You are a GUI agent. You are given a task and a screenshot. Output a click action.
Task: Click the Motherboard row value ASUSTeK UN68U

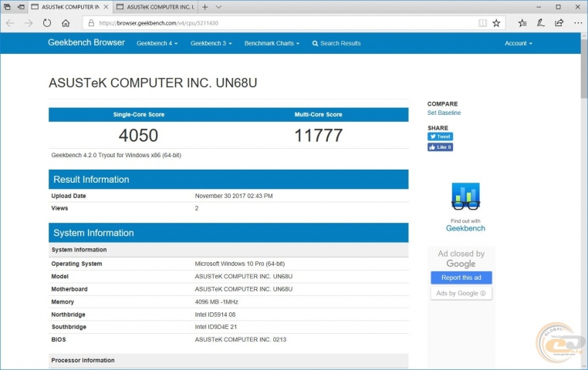pos(243,289)
